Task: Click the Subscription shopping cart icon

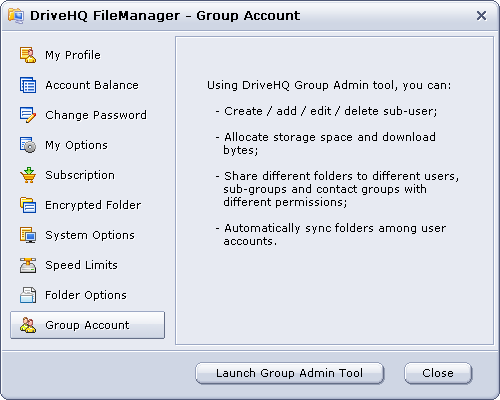Action: tap(28, 175)
